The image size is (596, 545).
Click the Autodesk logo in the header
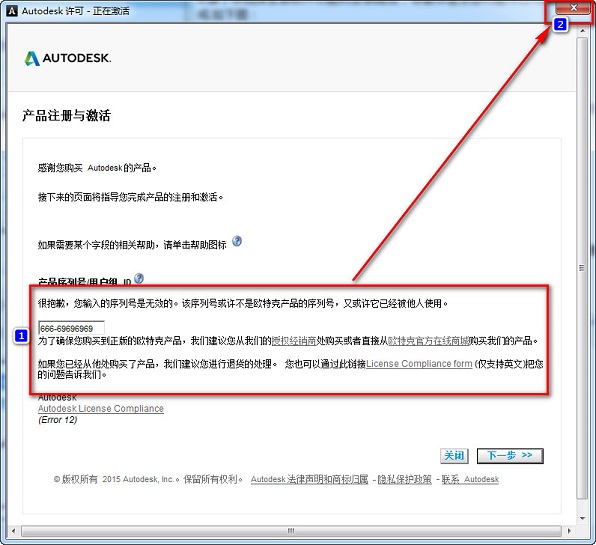pyautogui.click(x=68, y=58)
